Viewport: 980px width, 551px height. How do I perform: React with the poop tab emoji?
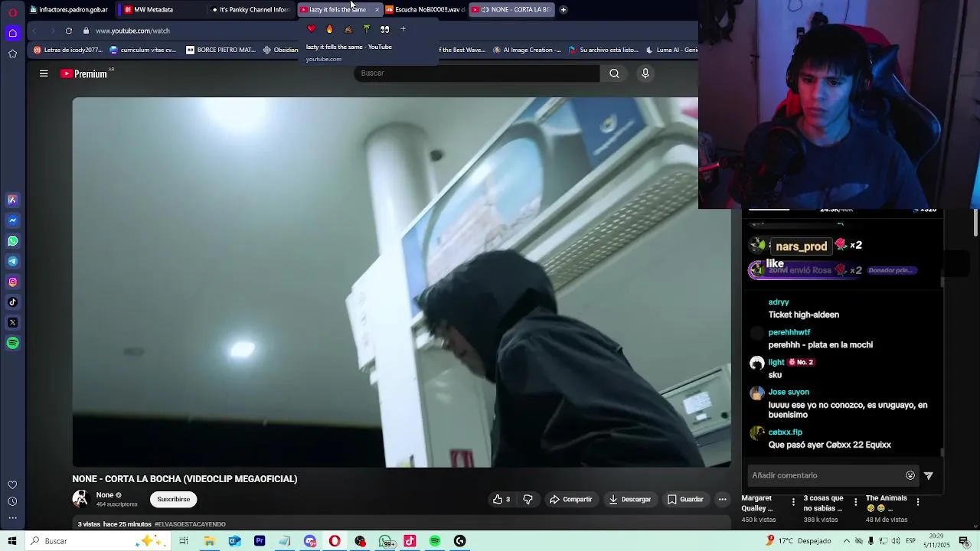click(x=348, y=29)
